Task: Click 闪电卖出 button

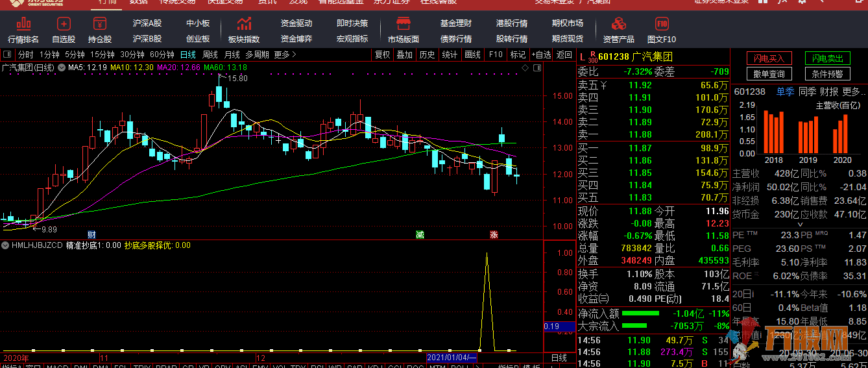Action: click(828, 58)
